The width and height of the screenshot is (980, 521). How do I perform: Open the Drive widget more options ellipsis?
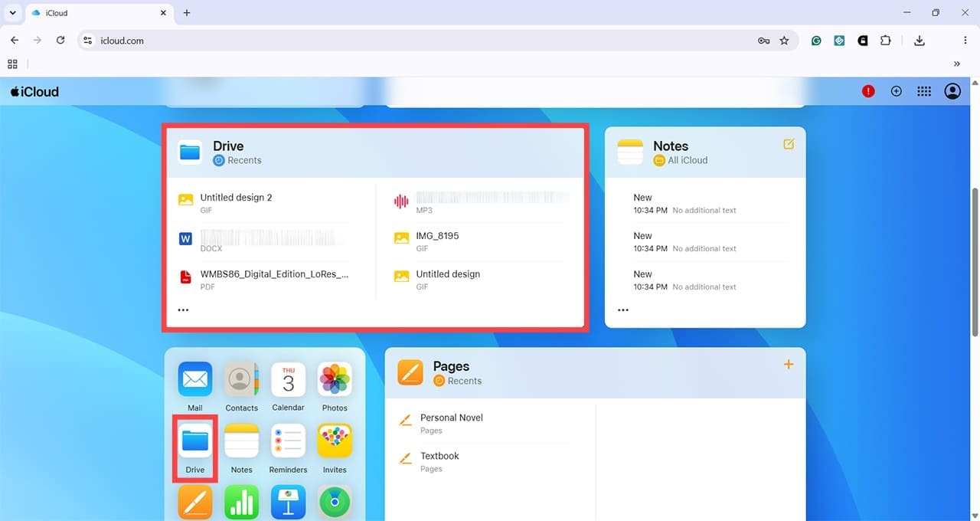(183, 310)
